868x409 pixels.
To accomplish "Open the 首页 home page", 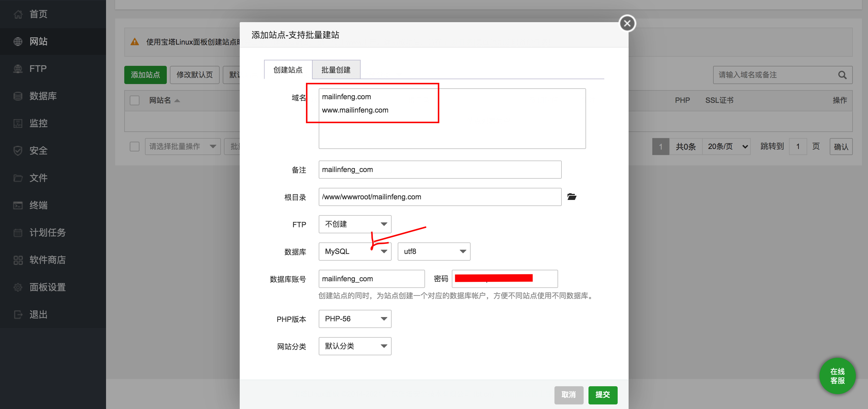I will pyautogui.click(x=38, y=14).
